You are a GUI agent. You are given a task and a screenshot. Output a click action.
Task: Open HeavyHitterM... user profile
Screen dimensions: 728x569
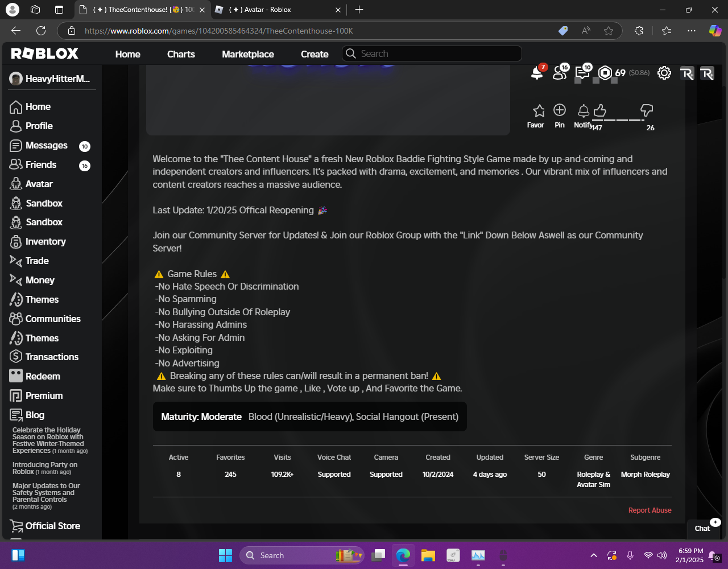pos(50,79)
